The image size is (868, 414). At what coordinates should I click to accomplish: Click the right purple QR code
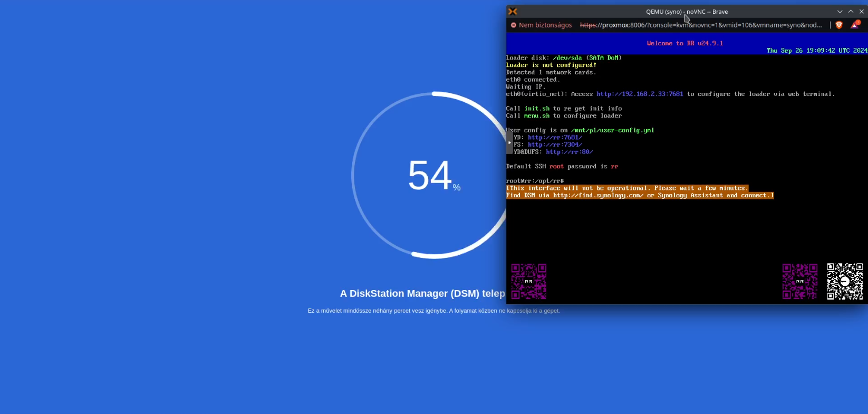(x=800, y=282)
